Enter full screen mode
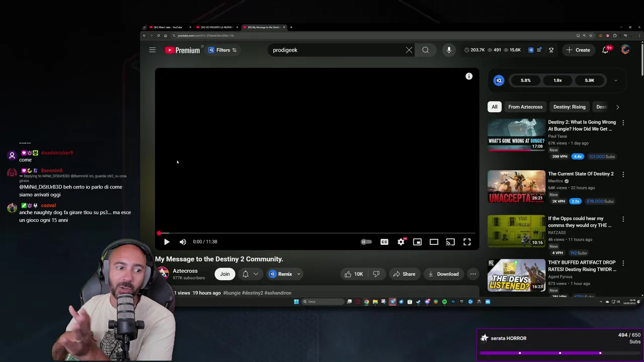Viewport: 644px width, 362px height. (467, 242)
